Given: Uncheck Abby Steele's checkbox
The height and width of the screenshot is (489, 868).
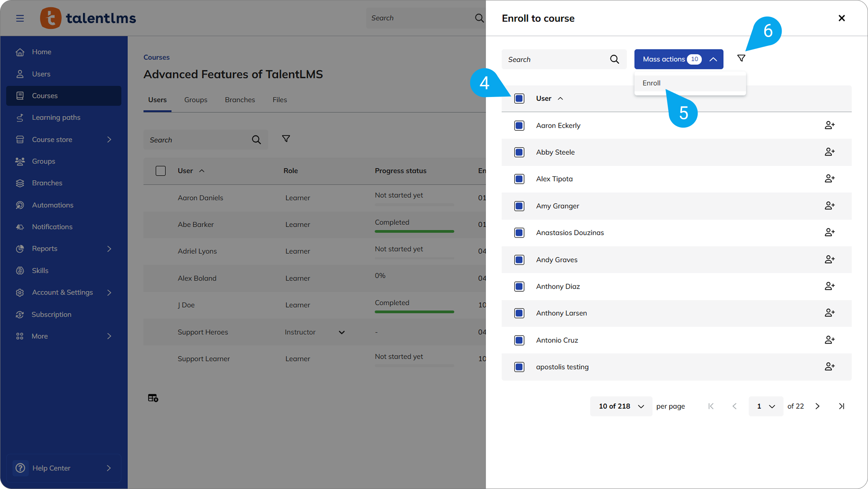Looking at the screenshot, I should coord(519,152).
